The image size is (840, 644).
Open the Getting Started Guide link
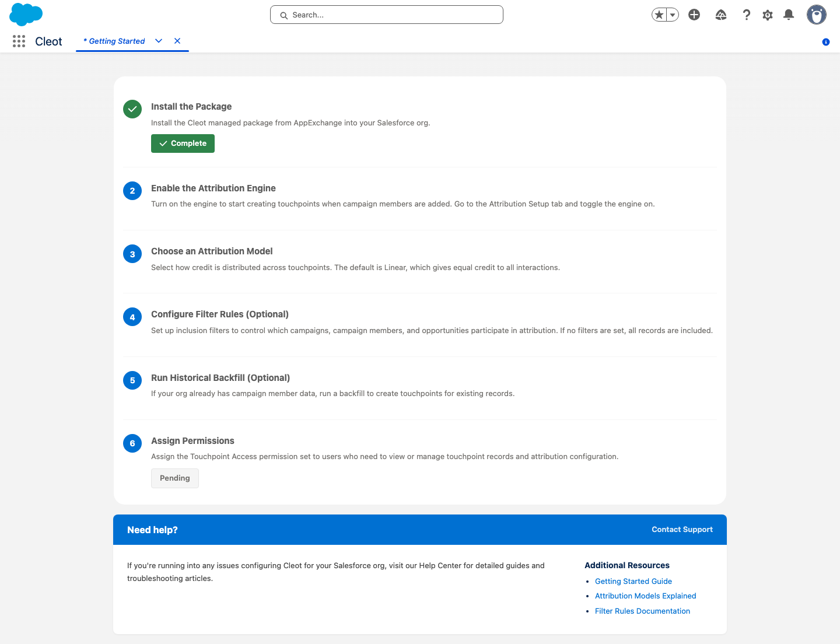point(633,582)
